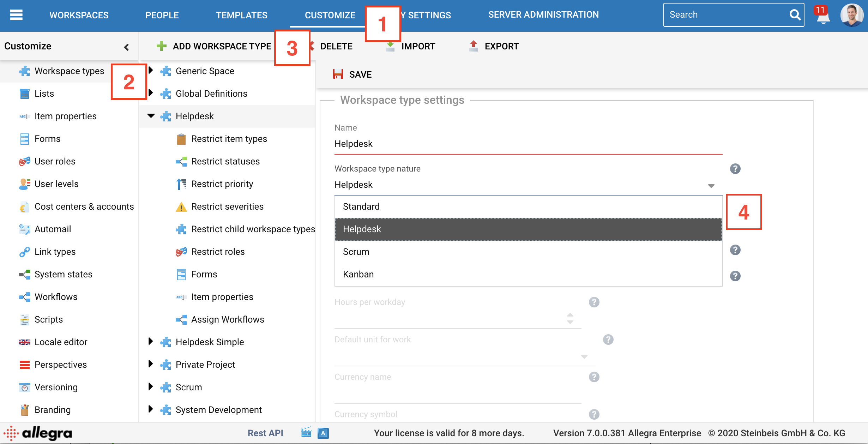Click the Export upload arrow icon
This screenshot has width=868, height=444.
point(474,46)
